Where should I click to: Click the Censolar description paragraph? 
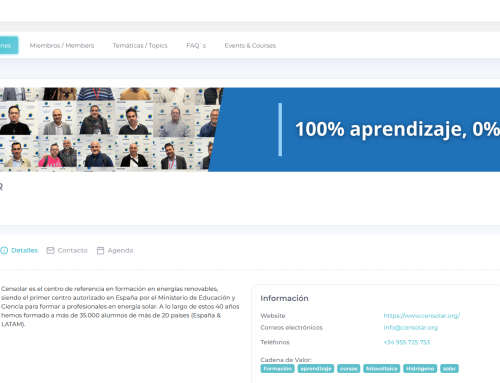tap(120, 306)
